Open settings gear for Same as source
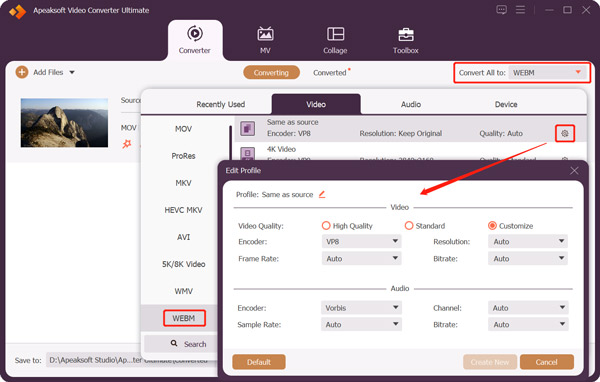The image size is (600, 382). [x=565, y=134]
